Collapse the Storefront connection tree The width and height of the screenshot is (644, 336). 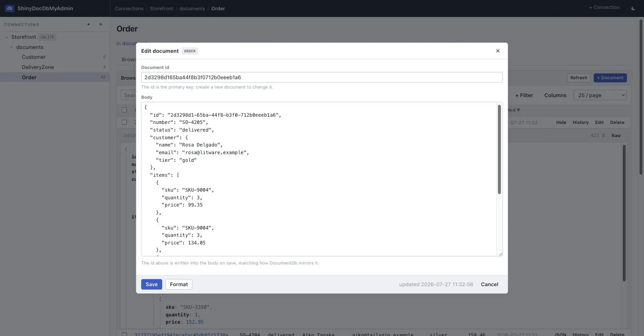click(7, 37)
